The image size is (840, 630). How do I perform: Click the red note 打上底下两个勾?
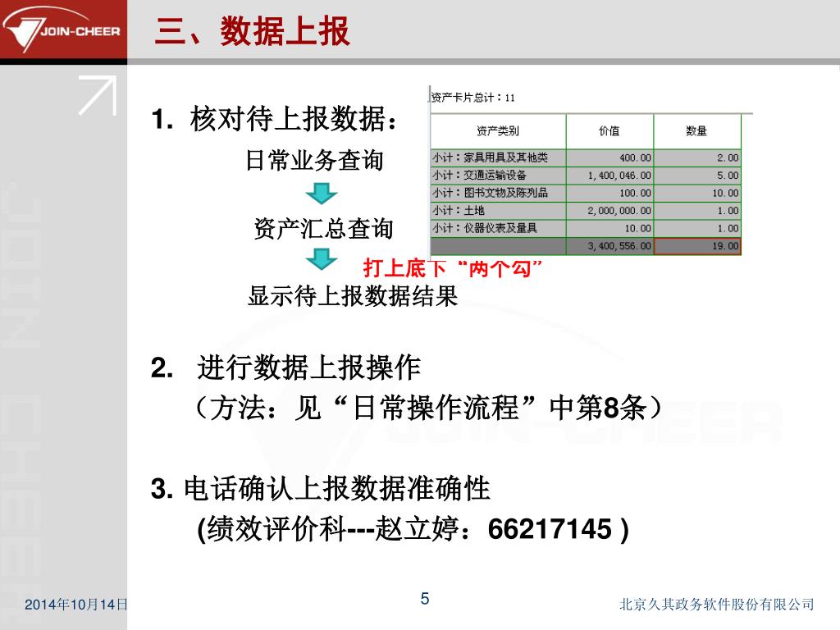453,267
